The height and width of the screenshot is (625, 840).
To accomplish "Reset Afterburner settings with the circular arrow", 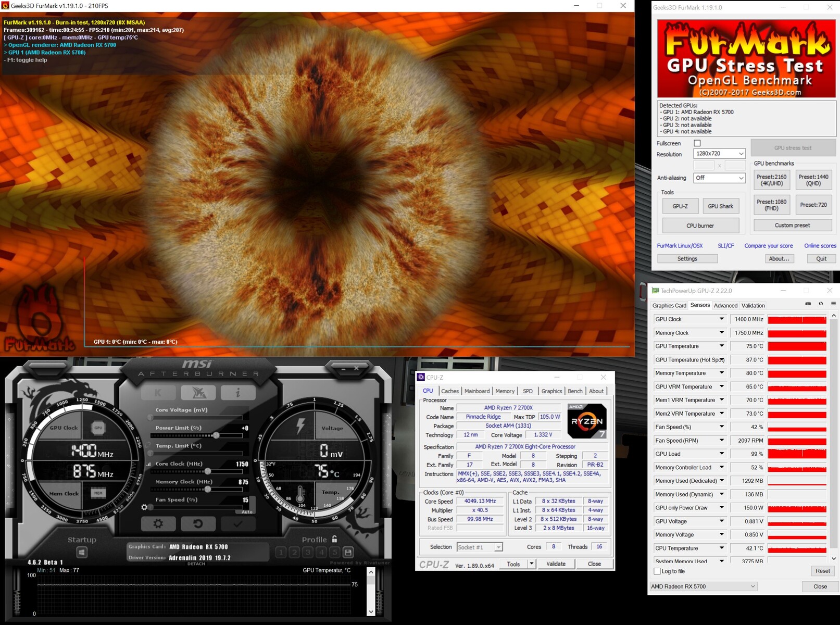I will 198,523.
